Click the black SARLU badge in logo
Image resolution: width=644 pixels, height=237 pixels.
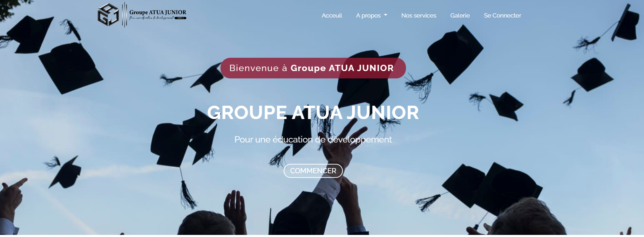pos(181,18)
